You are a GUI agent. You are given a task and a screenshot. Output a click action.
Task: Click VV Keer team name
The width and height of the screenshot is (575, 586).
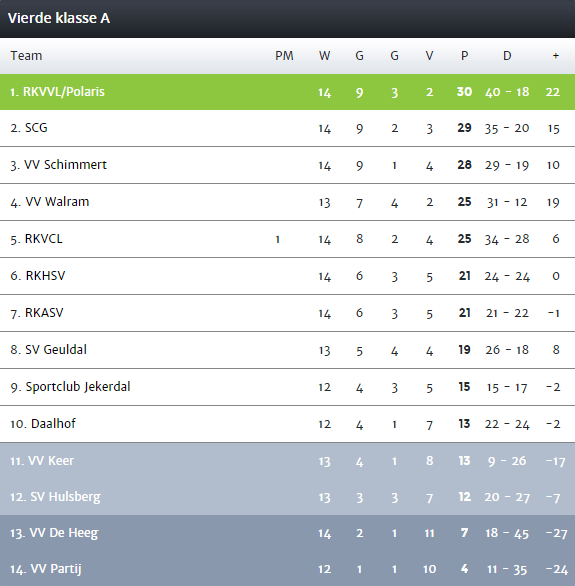51,461
